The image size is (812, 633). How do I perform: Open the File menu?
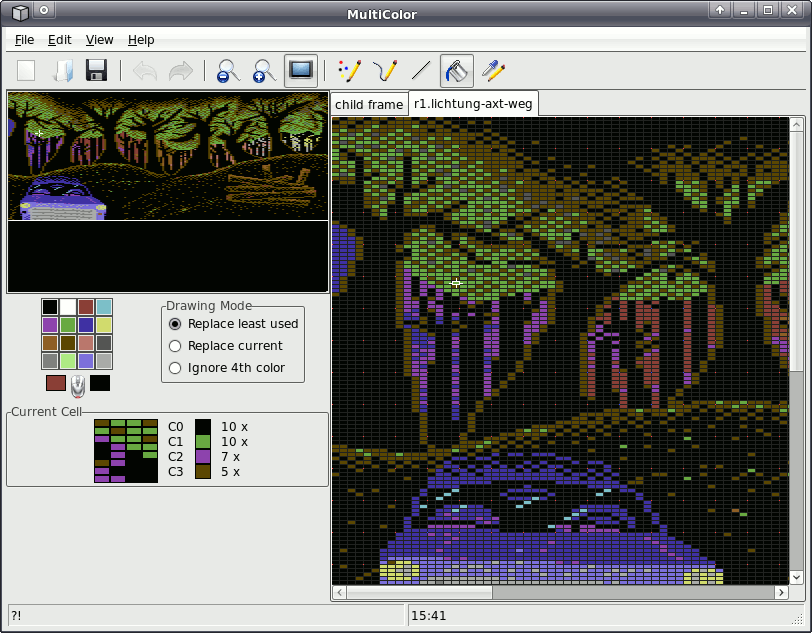pos(24,40)
